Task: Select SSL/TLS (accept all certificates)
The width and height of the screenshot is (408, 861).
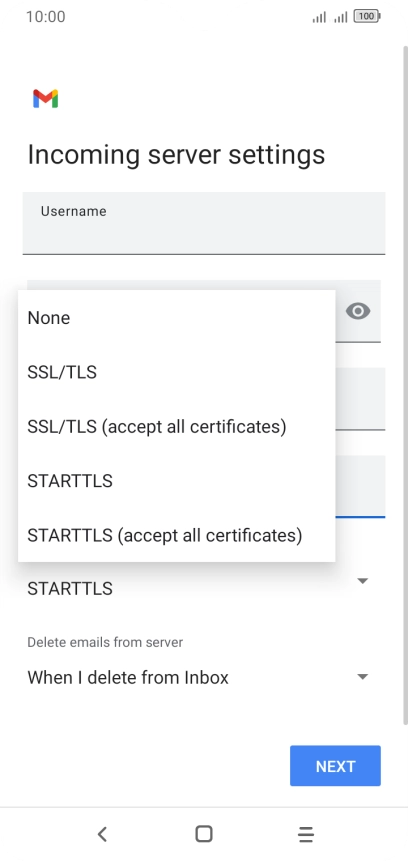Action: (x=177, y=427)
